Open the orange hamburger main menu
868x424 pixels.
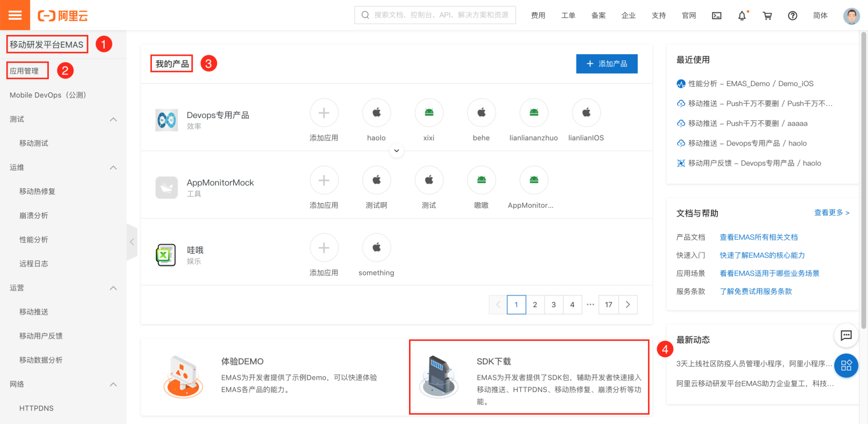pyautogui.click(x=15, y=15)
